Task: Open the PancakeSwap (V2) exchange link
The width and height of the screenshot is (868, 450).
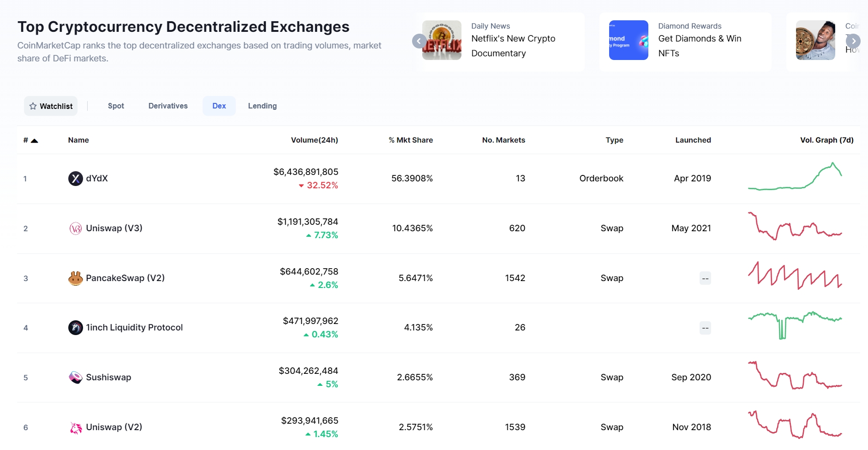Action: 125,278
